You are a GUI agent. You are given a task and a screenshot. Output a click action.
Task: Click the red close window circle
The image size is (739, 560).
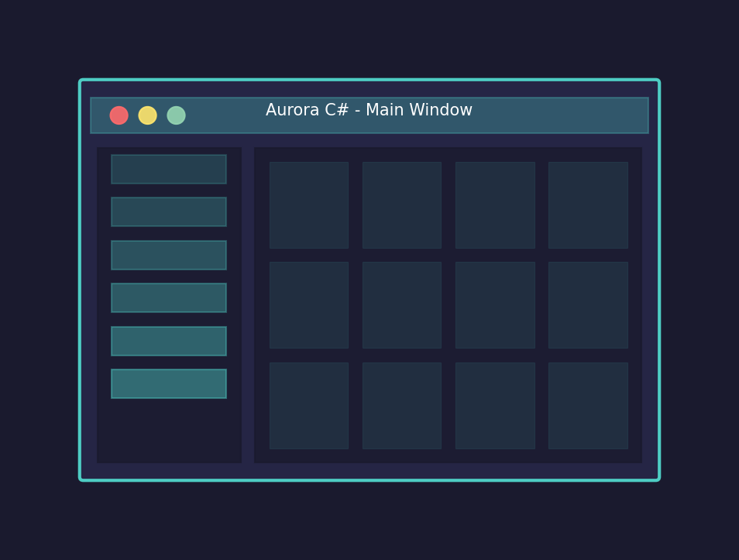pyautogui.click(x=119, y=115)
